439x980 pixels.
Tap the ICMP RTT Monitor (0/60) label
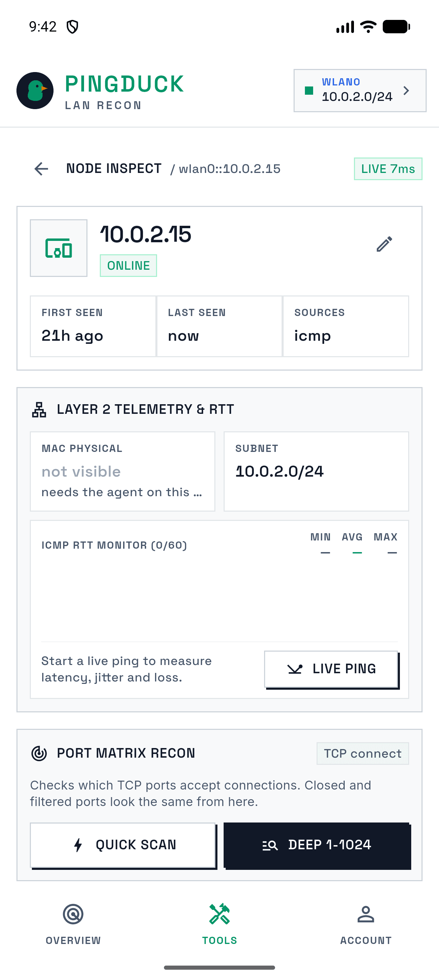tap(114, 545)
